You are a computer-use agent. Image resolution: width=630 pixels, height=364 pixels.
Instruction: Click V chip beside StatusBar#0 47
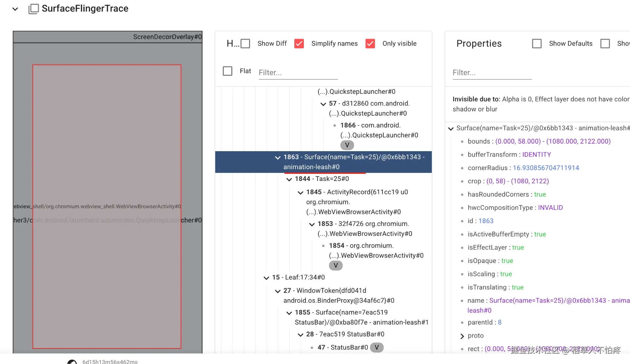point(376,347)
